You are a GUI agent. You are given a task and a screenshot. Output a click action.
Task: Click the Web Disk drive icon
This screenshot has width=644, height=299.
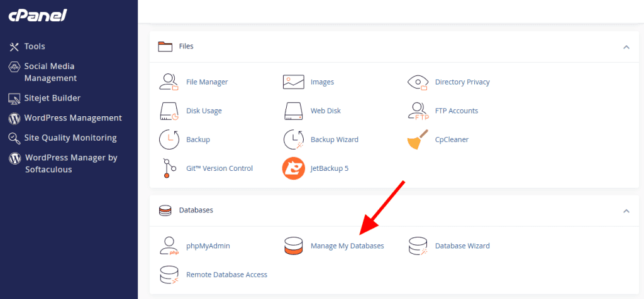[x=293, y=111]
